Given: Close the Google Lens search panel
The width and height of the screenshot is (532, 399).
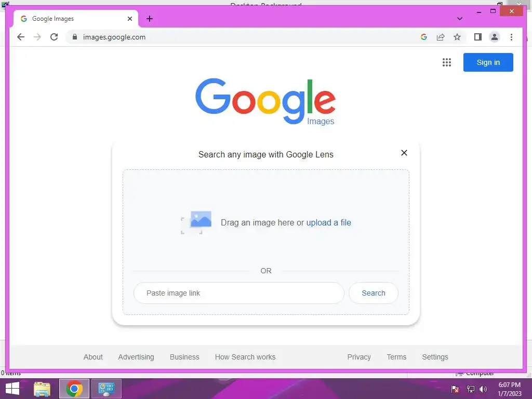Looking at the screenshot, I should tap(404, 153).
